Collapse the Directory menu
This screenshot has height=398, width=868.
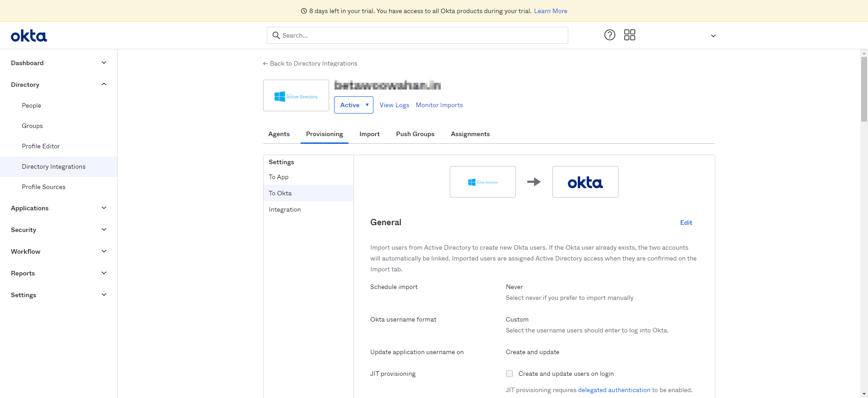(59, 85)
